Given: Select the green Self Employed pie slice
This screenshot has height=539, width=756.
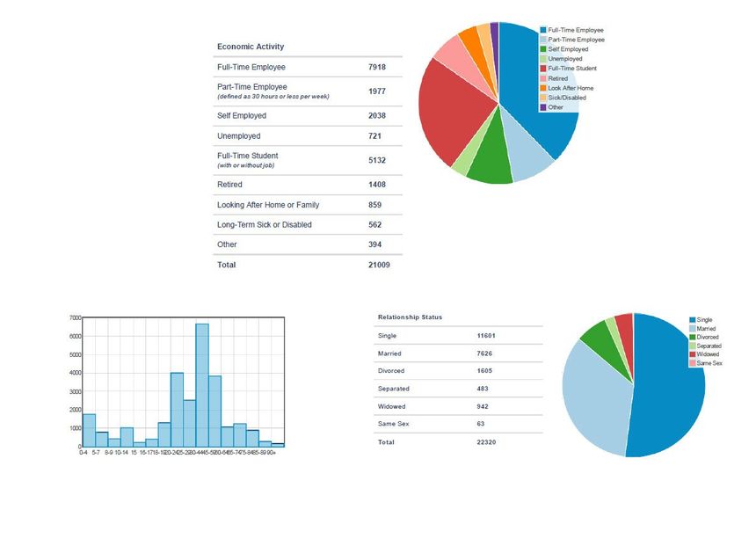Looking at the screenshot, I should [491, 163].
